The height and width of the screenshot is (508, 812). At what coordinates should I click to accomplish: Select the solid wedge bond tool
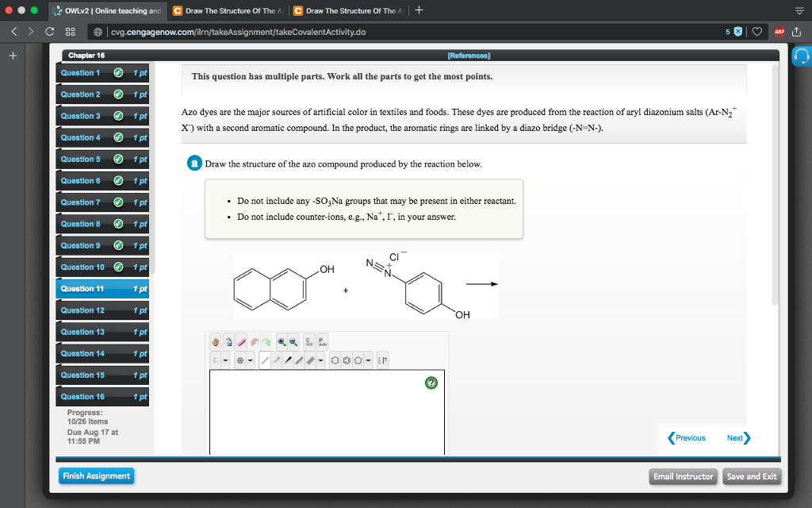[289, 361]
